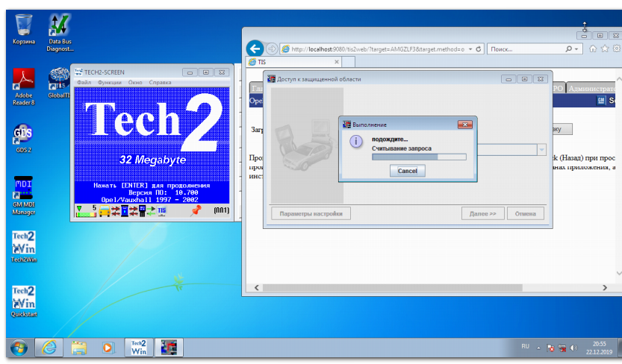Expand the address bar dropdown arrow
This screenshot has width=622, height=364.
click(470, 49)
